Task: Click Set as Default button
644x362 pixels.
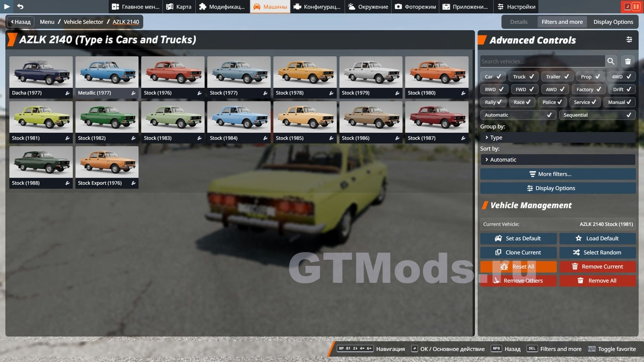Action: coord(518,239)
